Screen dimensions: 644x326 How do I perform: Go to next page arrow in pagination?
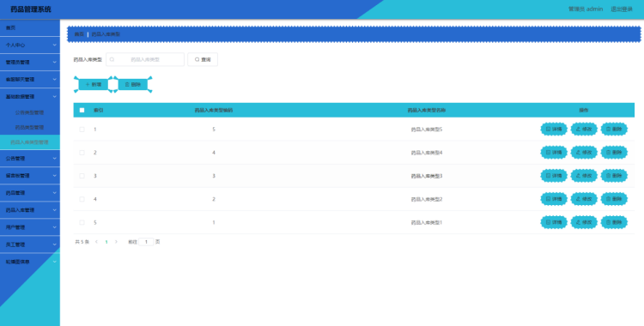116,242
